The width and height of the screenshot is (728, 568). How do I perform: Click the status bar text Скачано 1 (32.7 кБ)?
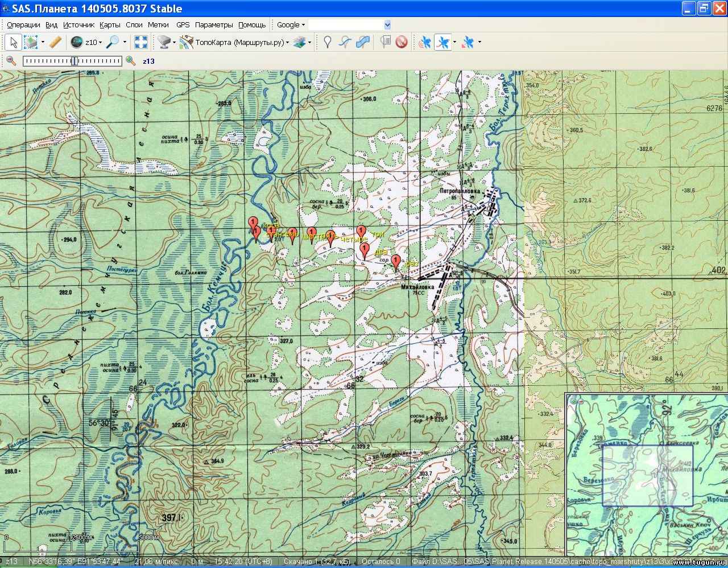pos(316,562)
